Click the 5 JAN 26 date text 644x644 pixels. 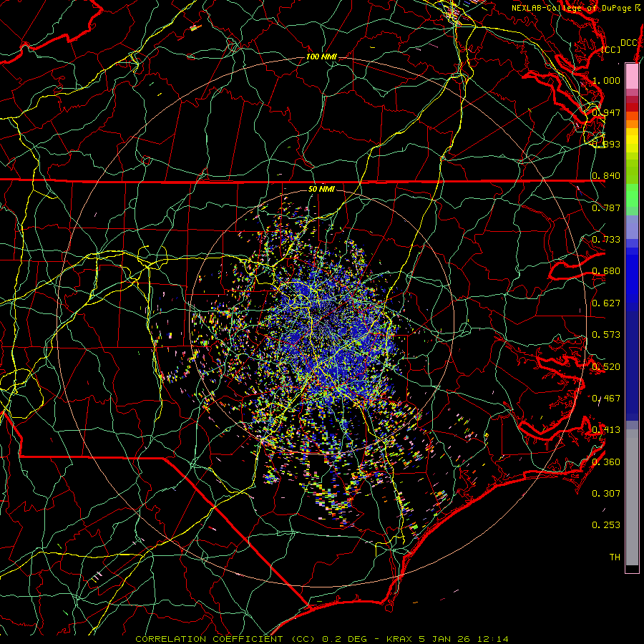point(445,639)
